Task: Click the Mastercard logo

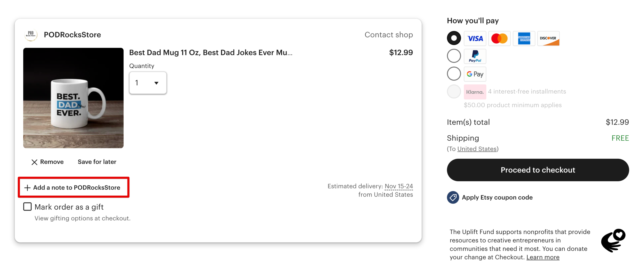Action: click(x=499, y=38)
